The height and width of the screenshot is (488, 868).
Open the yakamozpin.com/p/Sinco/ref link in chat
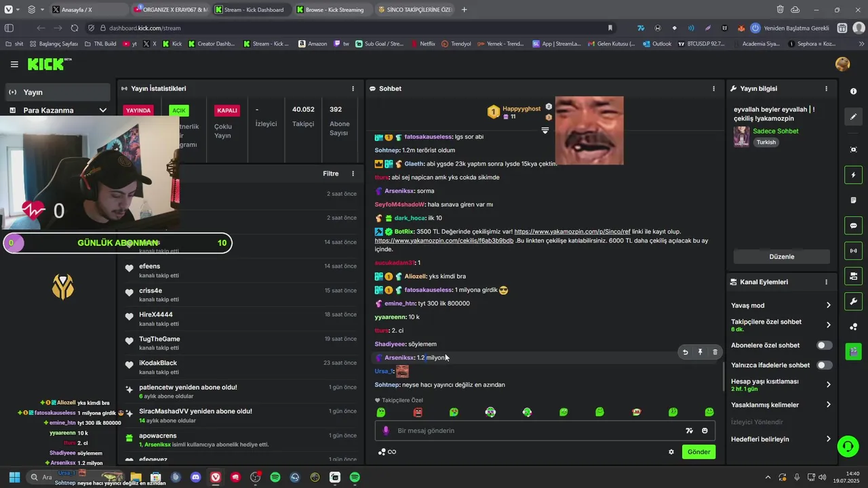(572, 232)
